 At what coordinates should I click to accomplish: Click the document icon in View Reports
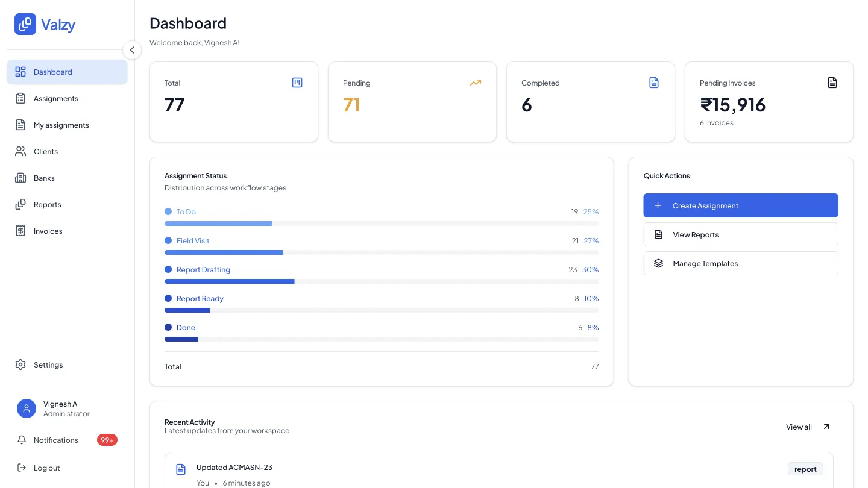pyautogui.click(x=658, y=234)
